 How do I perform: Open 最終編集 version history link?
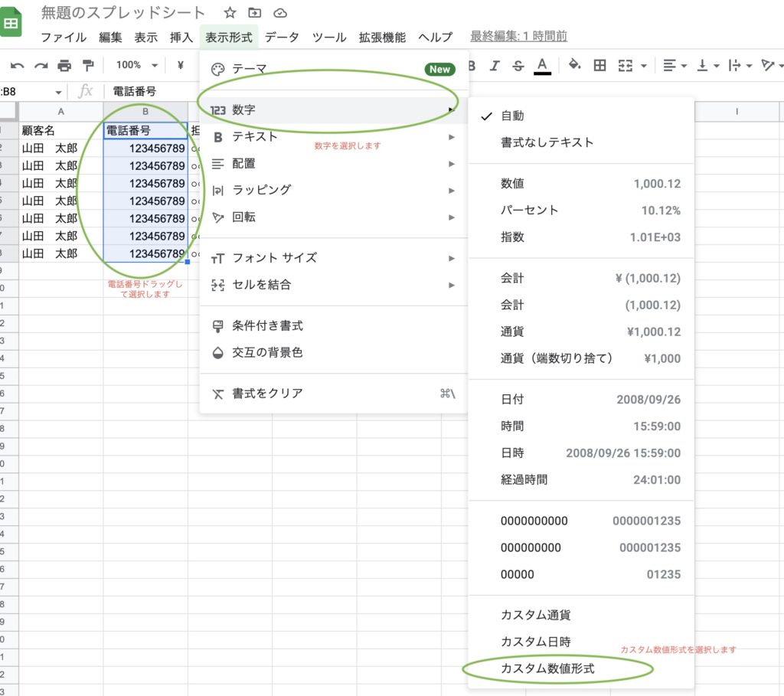click(x=518, y=37)
